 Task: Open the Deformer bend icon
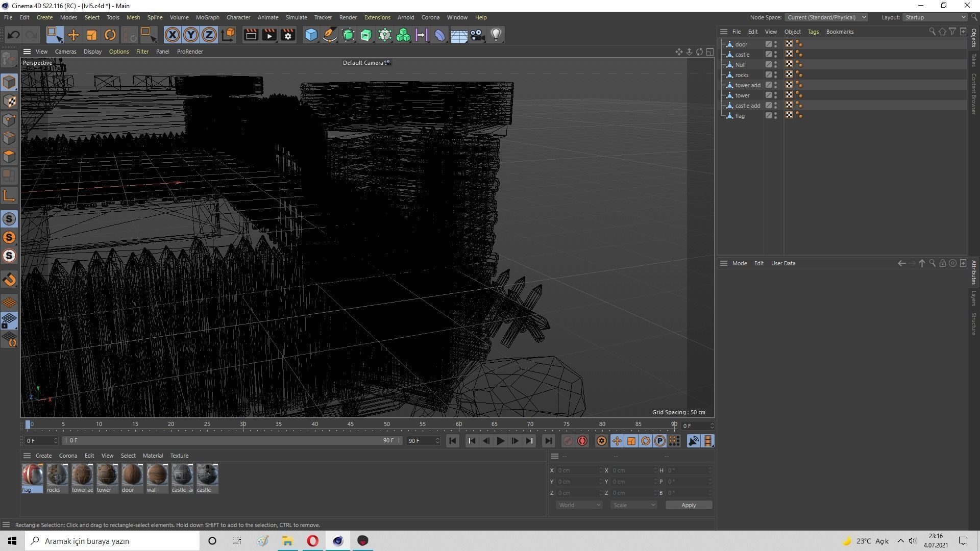[x=440, y=35]
